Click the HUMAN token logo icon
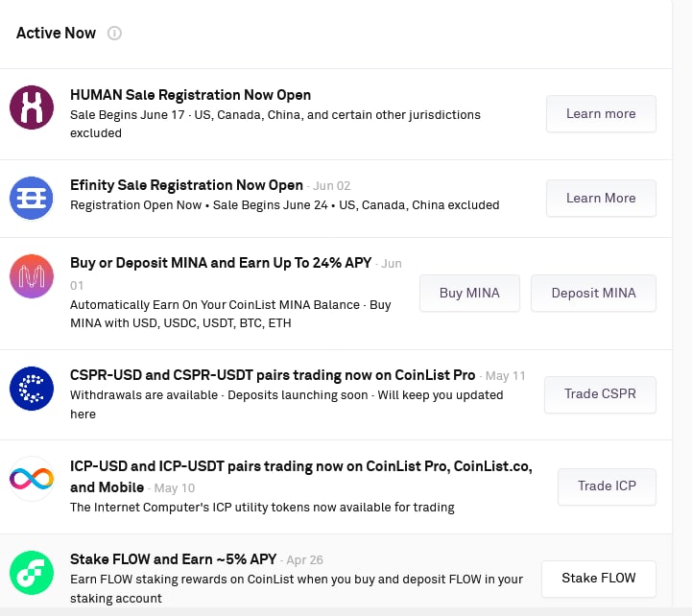Image resolution: width=692 pixels, height=616 pixels. [x=32, y=107]
